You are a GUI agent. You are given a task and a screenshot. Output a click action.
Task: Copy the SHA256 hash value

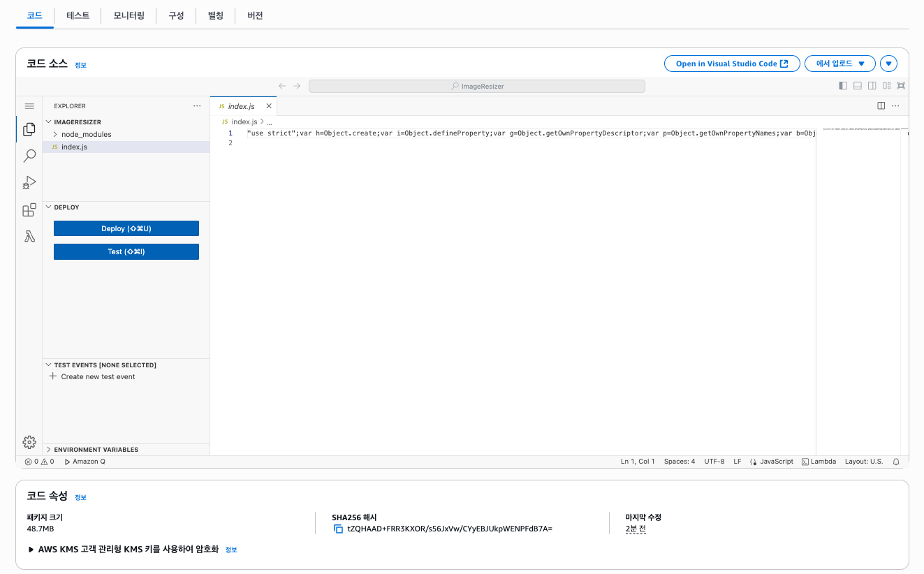(x=339, y=529)
